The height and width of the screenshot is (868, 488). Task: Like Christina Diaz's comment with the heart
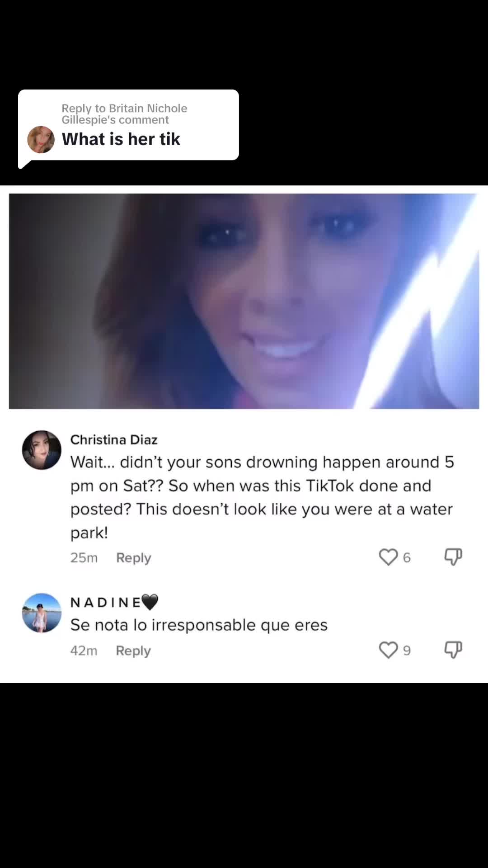[388, 557]
